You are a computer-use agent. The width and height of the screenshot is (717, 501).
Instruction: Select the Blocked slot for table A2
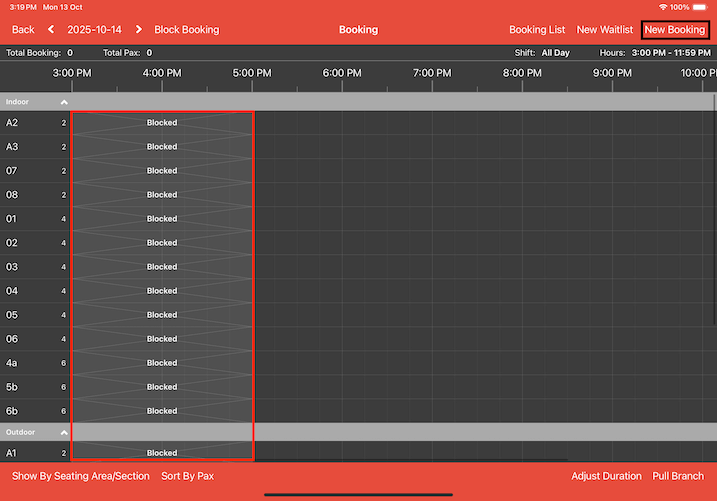tap(162, 123)
